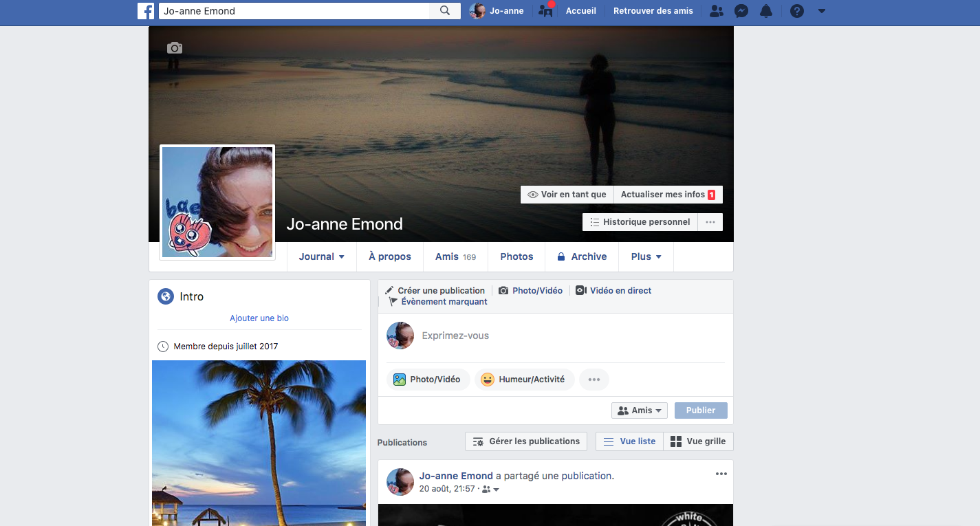Open the post audience friends icon dropdown
980x526 pixels.
click(x=490, y=490)
